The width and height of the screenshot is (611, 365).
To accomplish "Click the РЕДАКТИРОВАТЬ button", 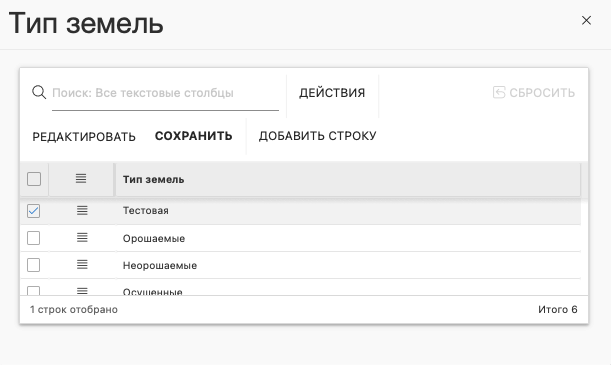I will coord(84,136).
